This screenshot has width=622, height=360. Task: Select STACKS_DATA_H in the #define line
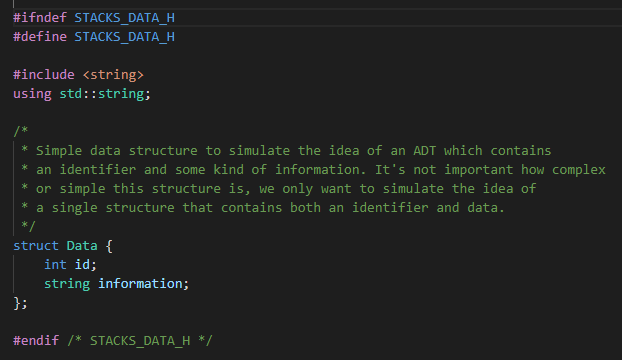tap(125, 37)
